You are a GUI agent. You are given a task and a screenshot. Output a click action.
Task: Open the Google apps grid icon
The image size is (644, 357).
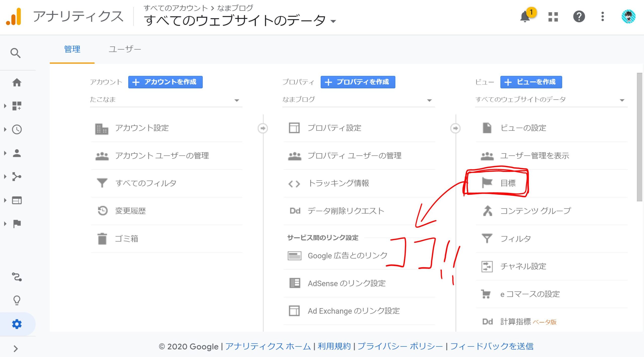553,17
